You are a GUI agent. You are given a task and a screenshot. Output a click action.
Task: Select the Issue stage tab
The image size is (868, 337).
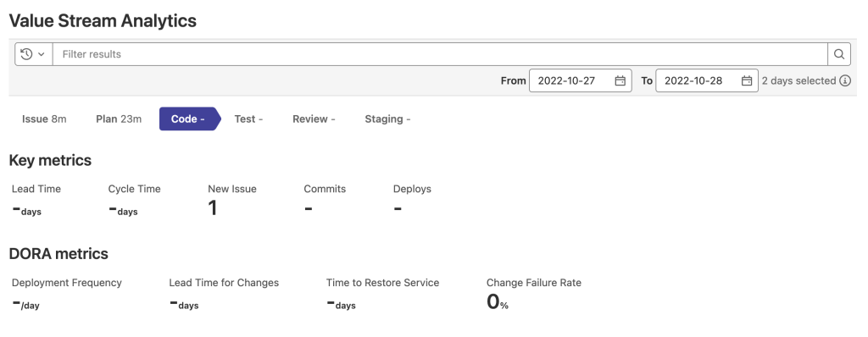pyautogui.click(x=44, y=119)
